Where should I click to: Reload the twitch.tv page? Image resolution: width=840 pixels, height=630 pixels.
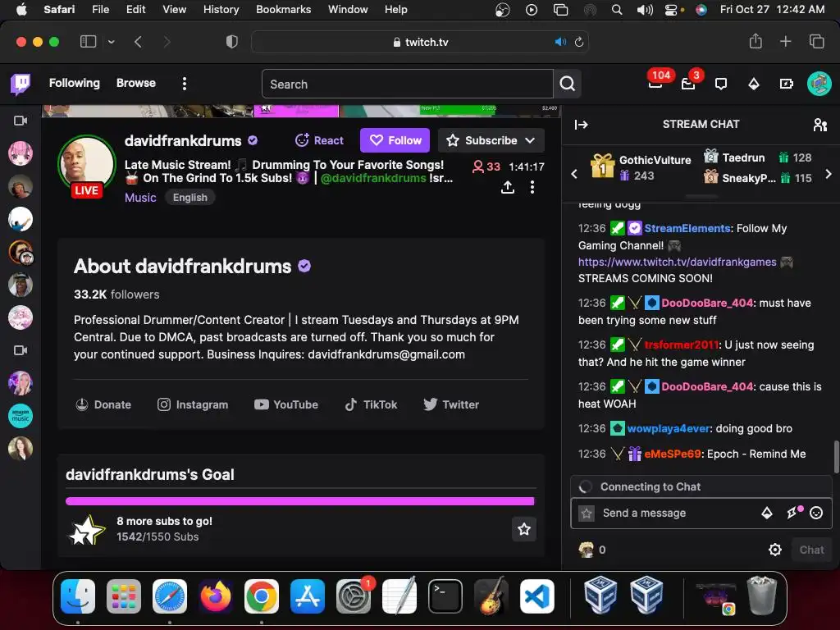(x=579, y=42)
